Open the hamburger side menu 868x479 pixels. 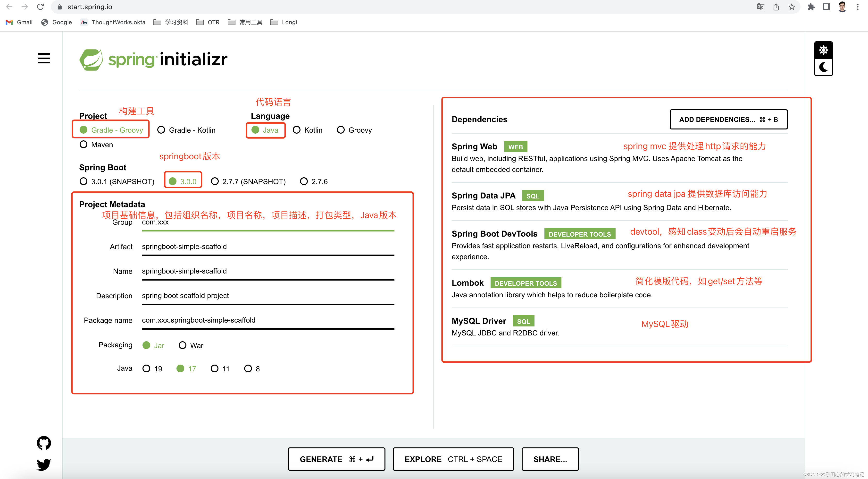[x=44, y=58]
